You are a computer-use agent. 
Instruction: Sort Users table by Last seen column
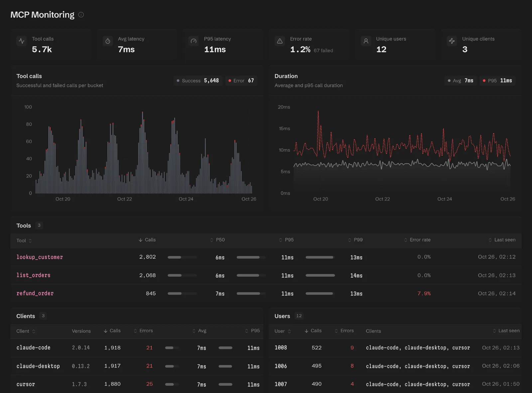tap(506, 331)
